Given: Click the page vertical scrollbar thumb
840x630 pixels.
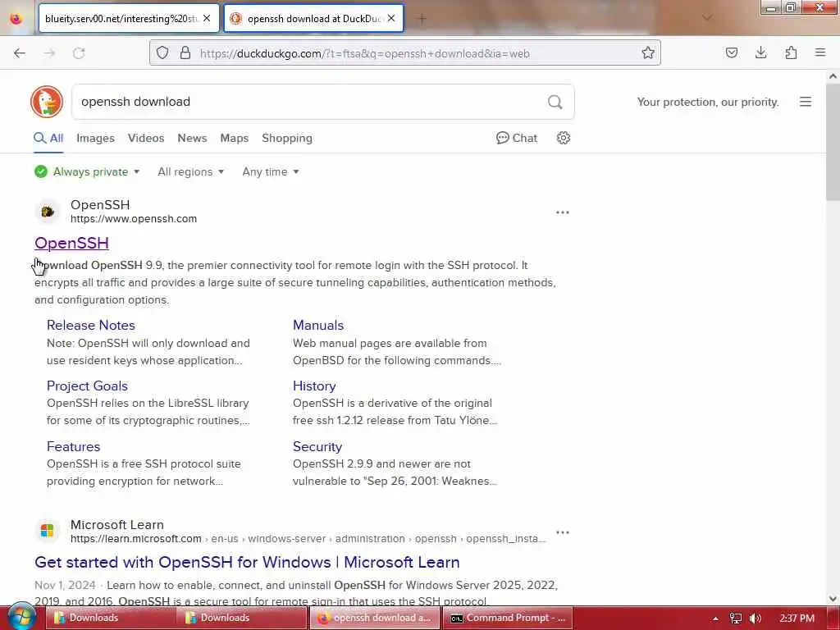Looking at the screenshot, I should (x=833, y=144).
